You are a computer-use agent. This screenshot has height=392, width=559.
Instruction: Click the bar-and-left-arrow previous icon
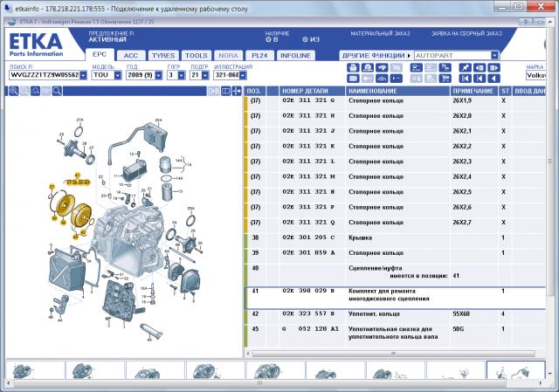[x=480, y=79]
